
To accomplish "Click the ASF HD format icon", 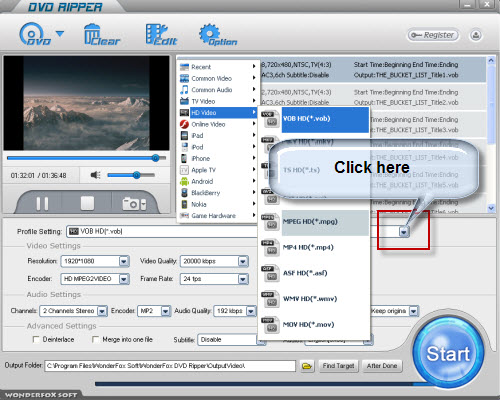I will click(270, 273).
